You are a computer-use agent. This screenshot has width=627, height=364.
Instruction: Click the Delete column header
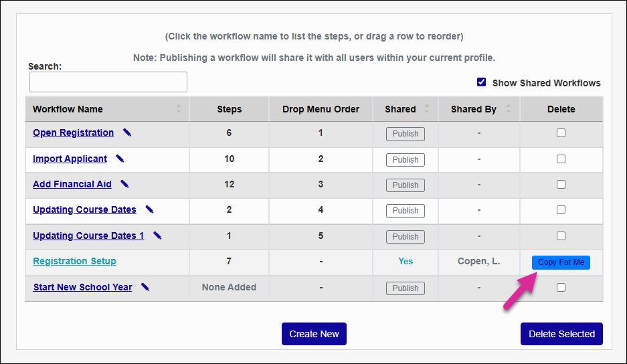coord(561,109)
